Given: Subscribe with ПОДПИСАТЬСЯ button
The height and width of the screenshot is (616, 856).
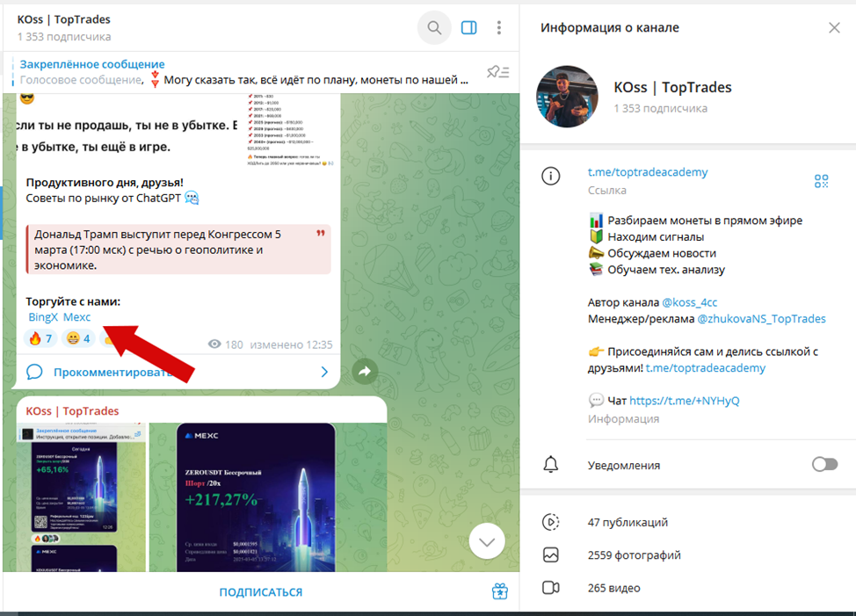Looking at the screenshot, I should pos(260,592).
